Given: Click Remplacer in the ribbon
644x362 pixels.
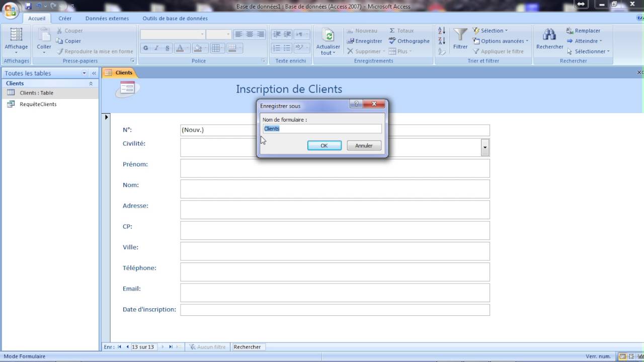Looking at the screenshot, I should click(583, 31).
